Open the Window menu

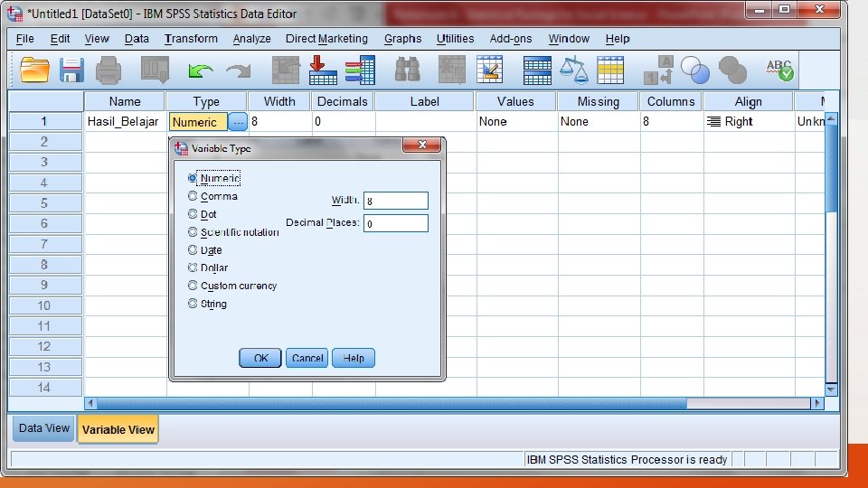pos(569,39)
